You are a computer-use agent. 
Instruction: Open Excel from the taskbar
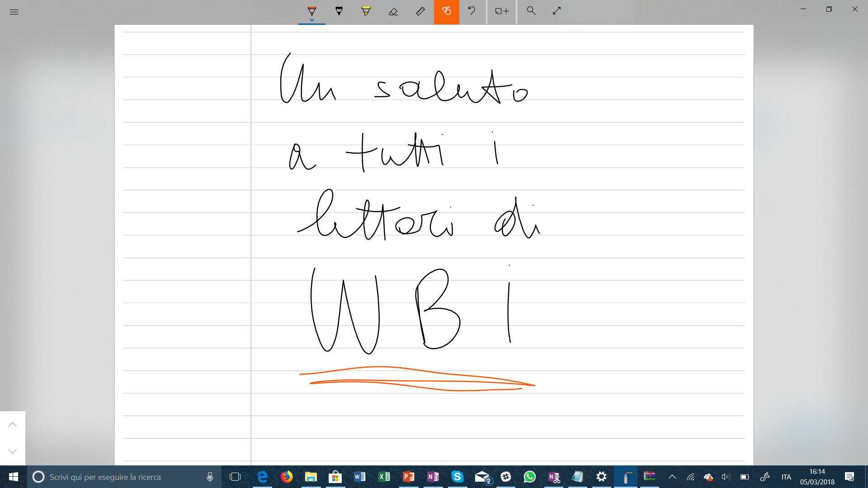[384, 477]
